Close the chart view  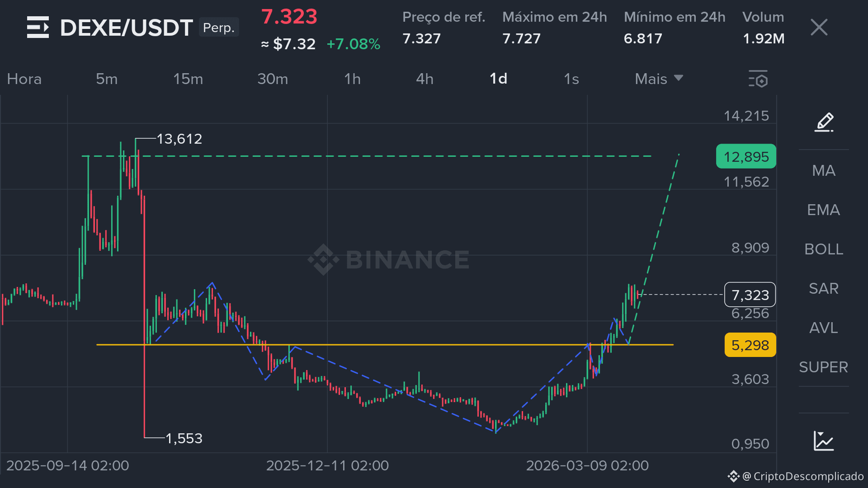[x=819, y=28]
